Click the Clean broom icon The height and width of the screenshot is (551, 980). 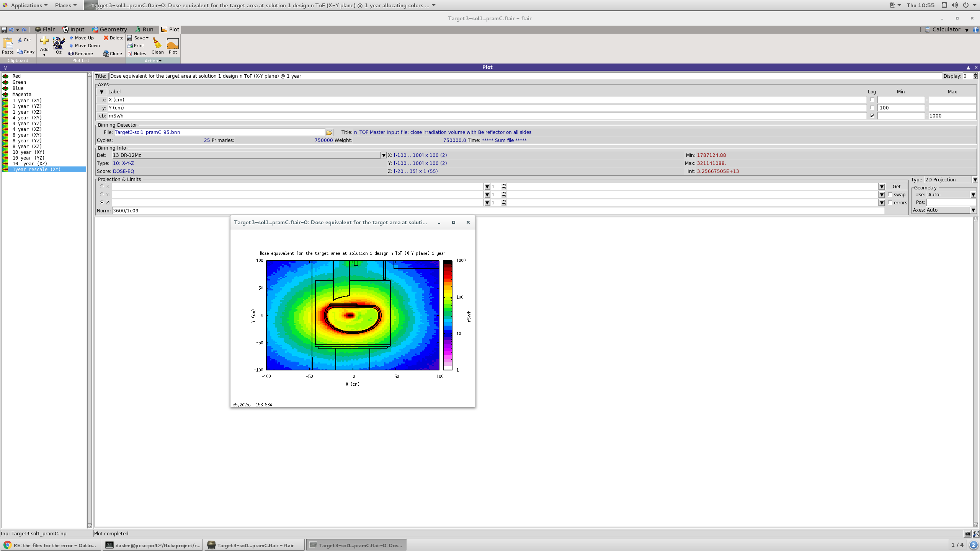pyautogui.click(x=157, y=43)
